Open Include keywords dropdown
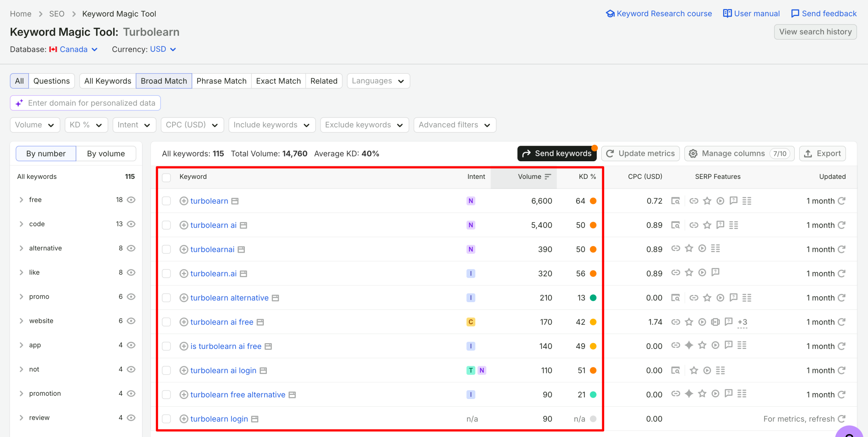Screen dimensions: 868x437 click(272, 125)
